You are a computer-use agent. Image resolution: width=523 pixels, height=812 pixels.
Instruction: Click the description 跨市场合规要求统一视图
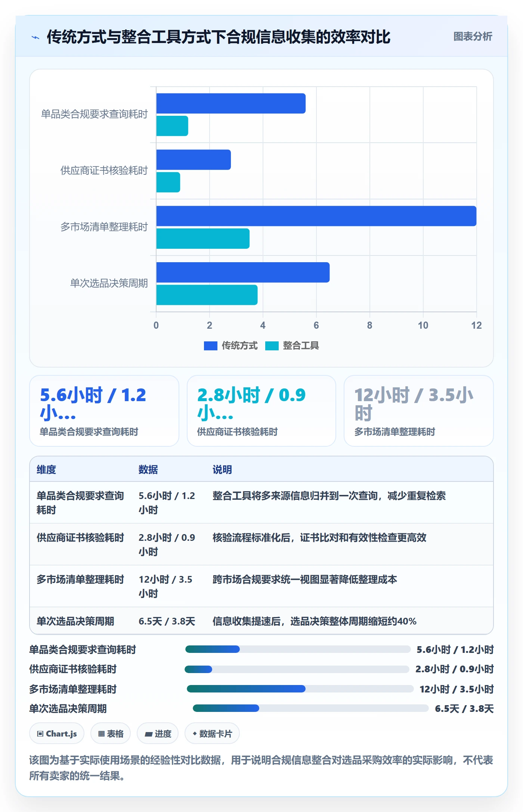305,579
